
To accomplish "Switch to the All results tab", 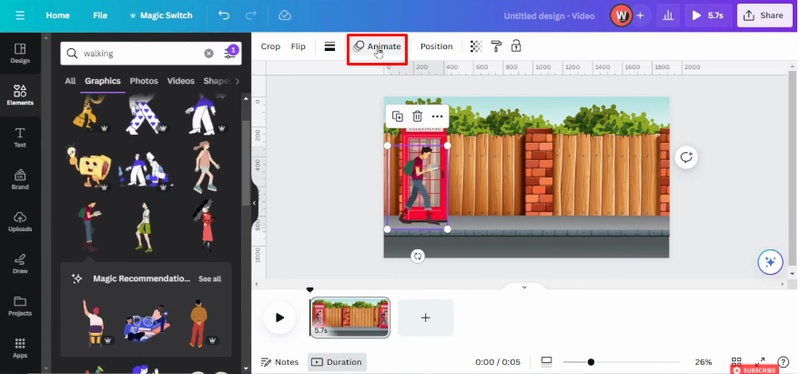I will tap(70, 81).
